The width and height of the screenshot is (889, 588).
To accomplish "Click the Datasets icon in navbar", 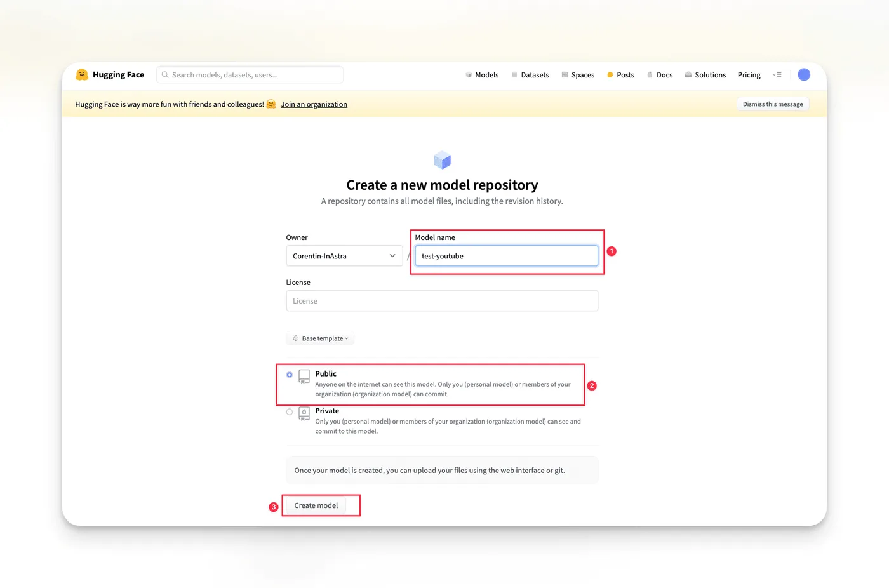I will tap(514, 75).
